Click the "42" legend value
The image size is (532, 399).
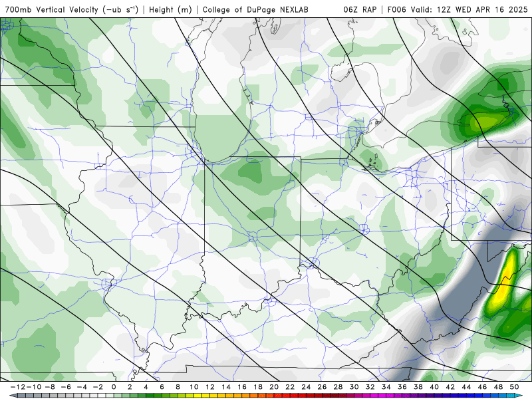pyautogui.click(x=450, y=387)
